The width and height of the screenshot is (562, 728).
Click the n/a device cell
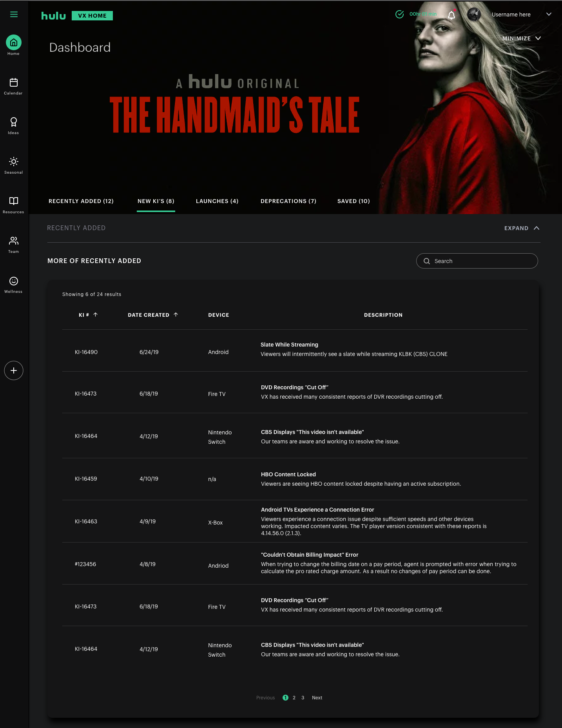(212, 479)
